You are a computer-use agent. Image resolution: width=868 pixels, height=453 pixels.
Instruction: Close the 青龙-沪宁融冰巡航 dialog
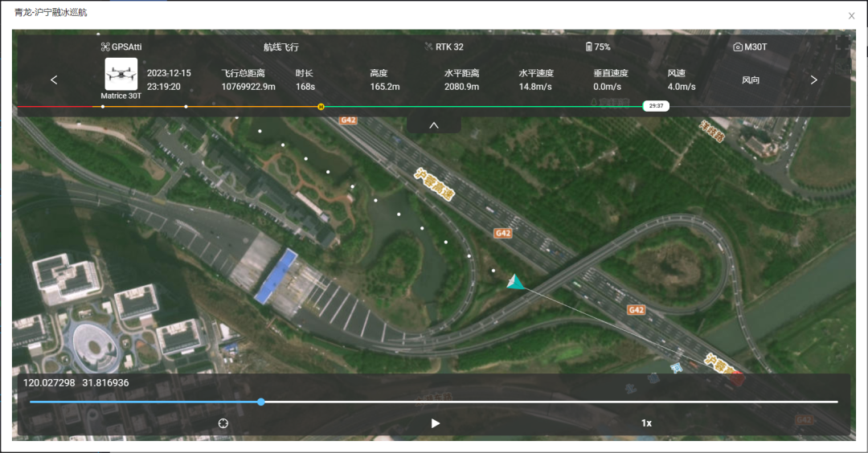click(x=852, y=16)
